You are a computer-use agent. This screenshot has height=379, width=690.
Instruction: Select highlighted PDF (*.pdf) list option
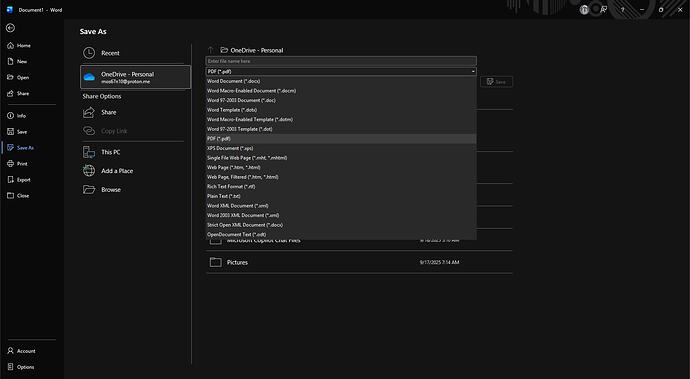tap(341, 139)
